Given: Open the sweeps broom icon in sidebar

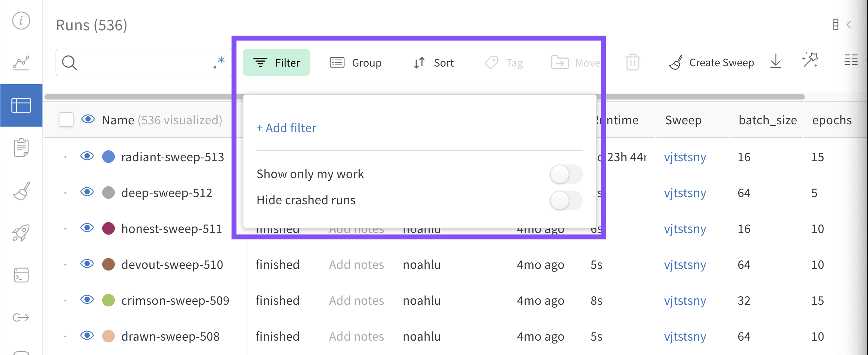Looking at the screenshot, I should pos(21,191).
